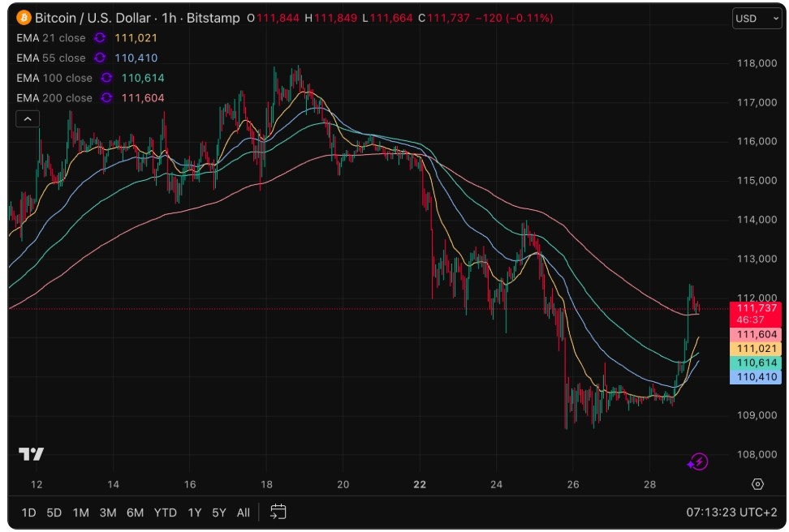This screenshot has width=789, height=532.
Task: Click the 07:13:23 UTC+2 timezone clock
Action: (731, 512)
